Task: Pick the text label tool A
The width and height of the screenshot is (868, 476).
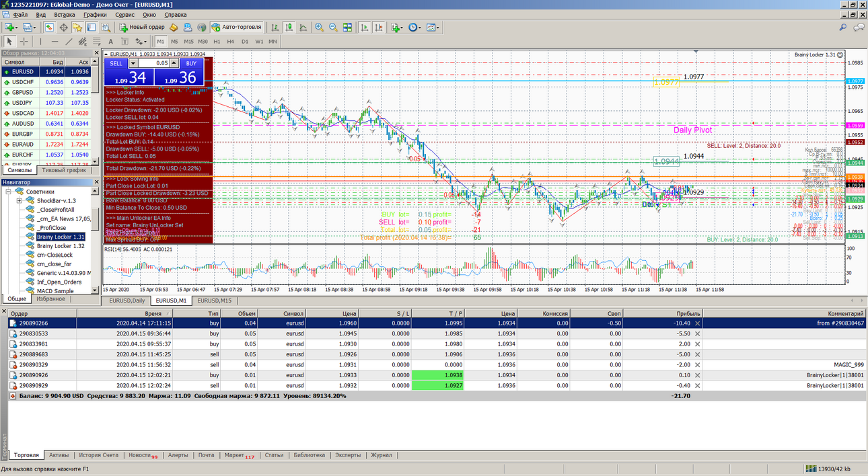Action: pos(111,42)
